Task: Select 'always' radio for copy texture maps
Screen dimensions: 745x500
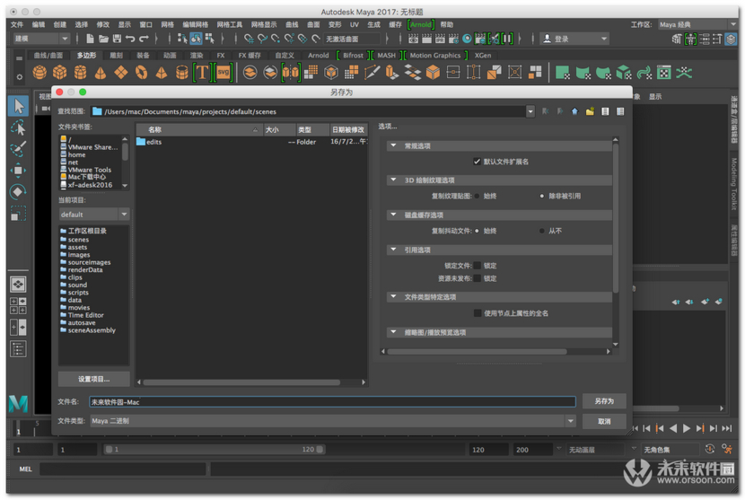Action: (x=477, y=196)
